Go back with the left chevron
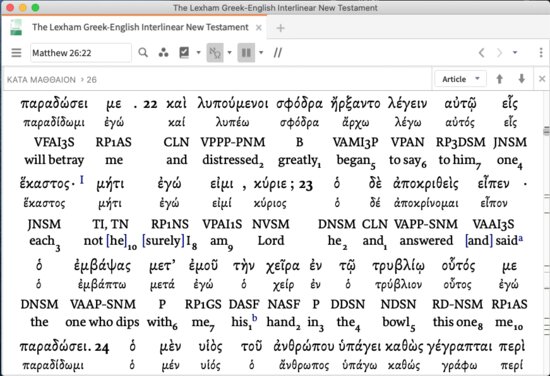 pos(482,53)
